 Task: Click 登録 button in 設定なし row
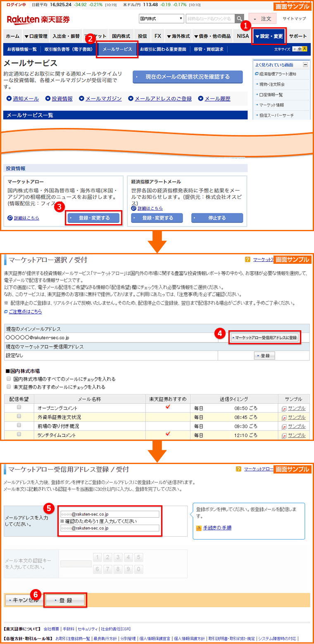(264, 355)
